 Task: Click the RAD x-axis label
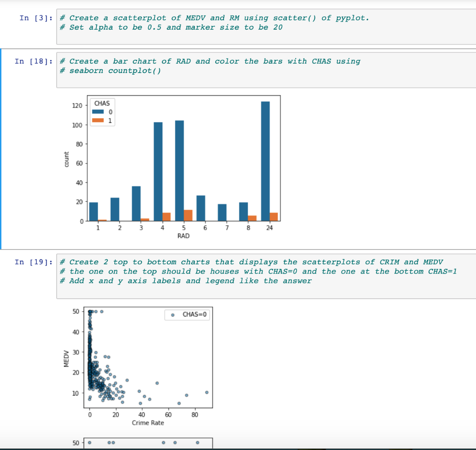(183, 236)
